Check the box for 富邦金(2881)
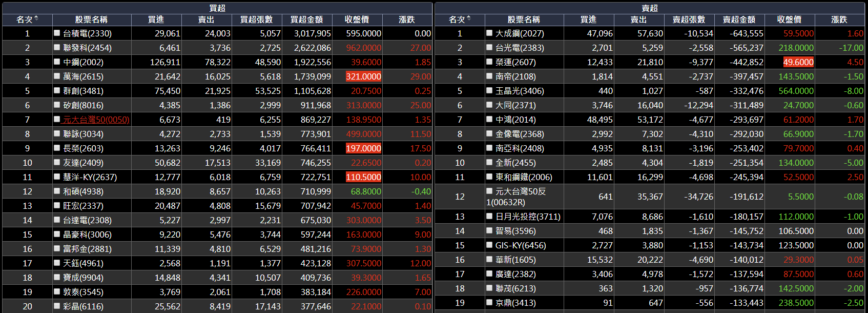Screen dimensions: 868x313 point(57,248)
